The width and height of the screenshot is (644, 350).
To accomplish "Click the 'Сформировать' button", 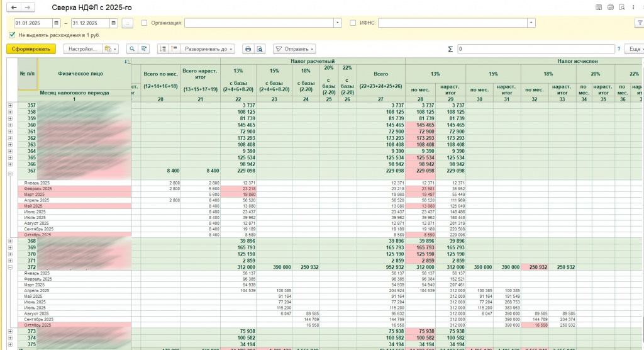I will (31, 48).
